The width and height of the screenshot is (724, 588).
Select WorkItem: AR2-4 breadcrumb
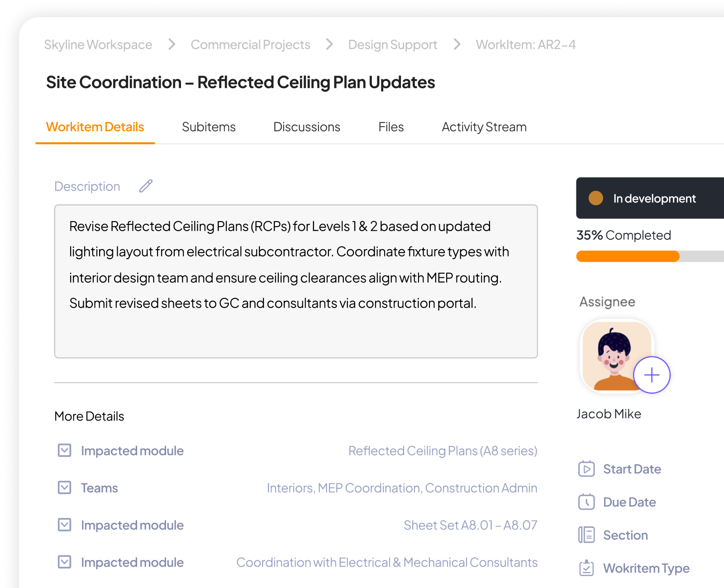526,45
